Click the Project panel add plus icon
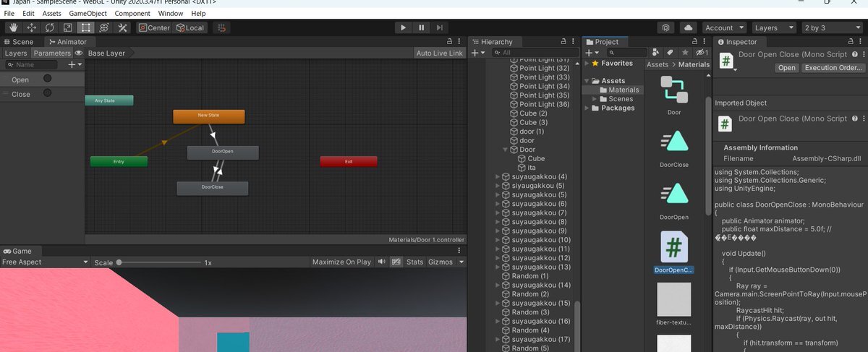Screen dimensions: 868x352 592,53
